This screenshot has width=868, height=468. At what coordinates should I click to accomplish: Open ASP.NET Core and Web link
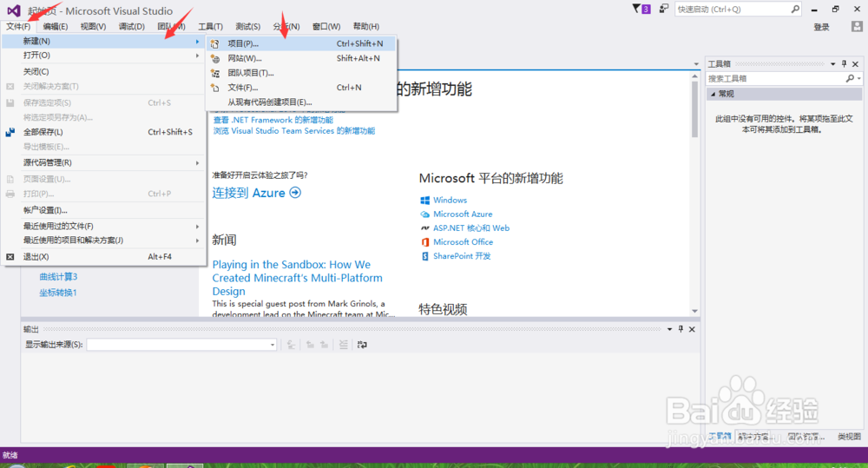[471, 227]
